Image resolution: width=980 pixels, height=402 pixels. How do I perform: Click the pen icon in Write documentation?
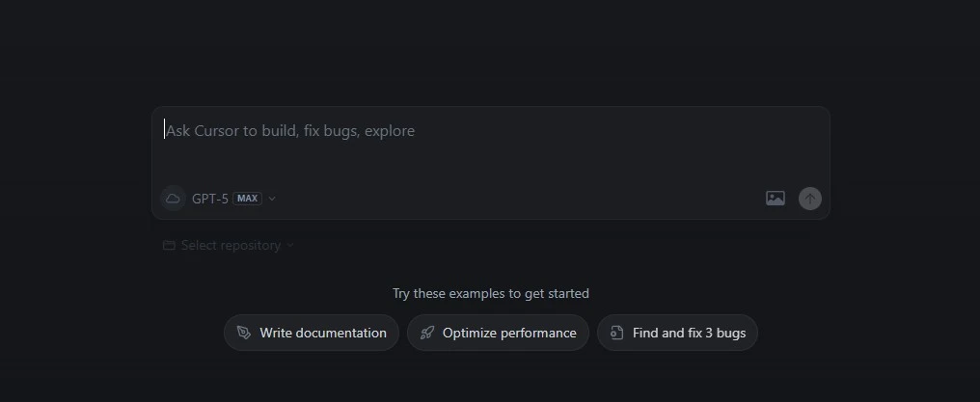(x=244, y=333)
